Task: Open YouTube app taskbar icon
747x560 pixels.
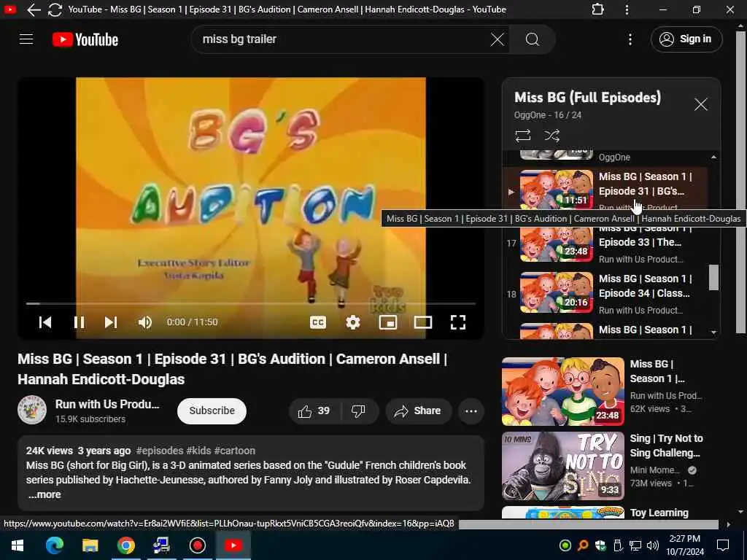Action: [233, 545]
